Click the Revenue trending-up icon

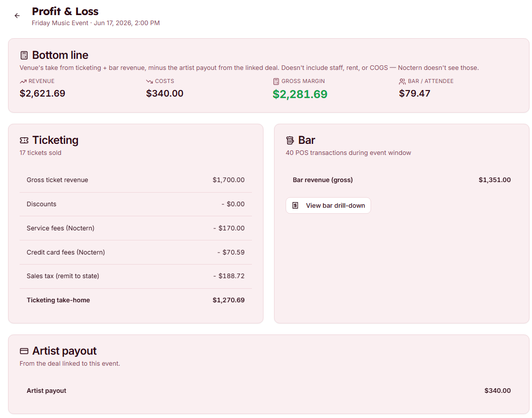pyautogui.click(x=23, y=81)
